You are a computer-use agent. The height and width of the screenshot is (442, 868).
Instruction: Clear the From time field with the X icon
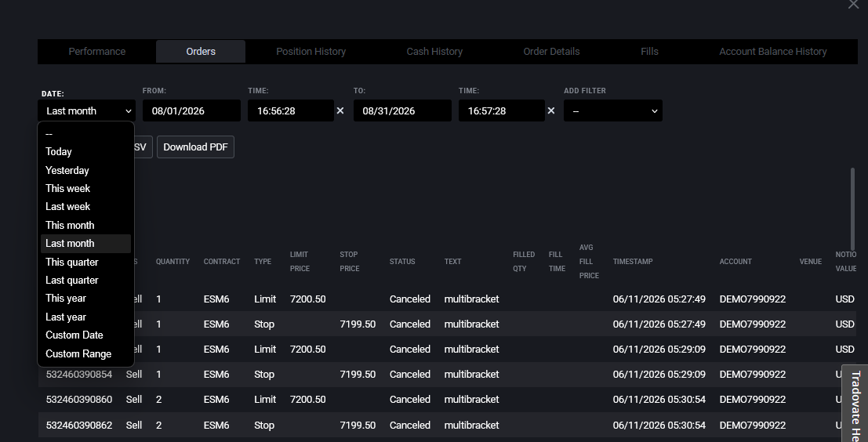coord(340,110)
